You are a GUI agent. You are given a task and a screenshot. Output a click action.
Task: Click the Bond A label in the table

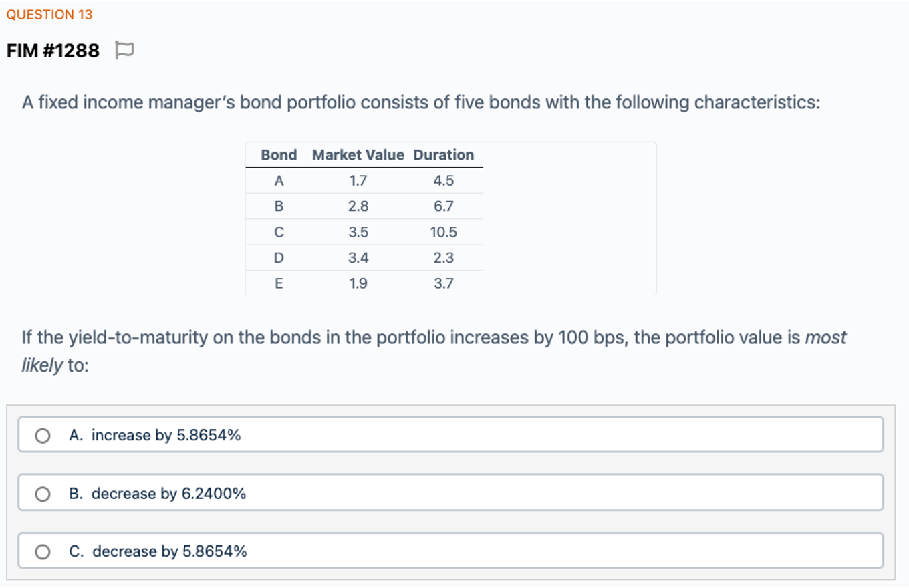click(x=279, y=181)
